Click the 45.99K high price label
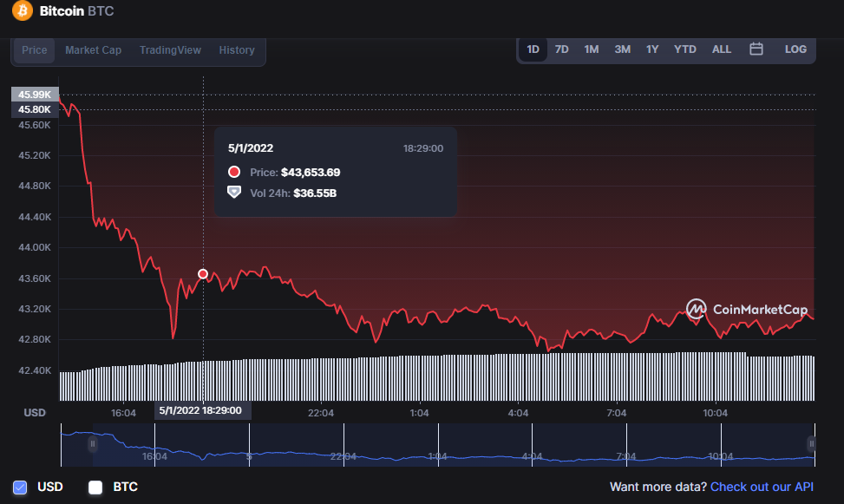This screenshot has width=844, height=504. click(x=35, y=95)
